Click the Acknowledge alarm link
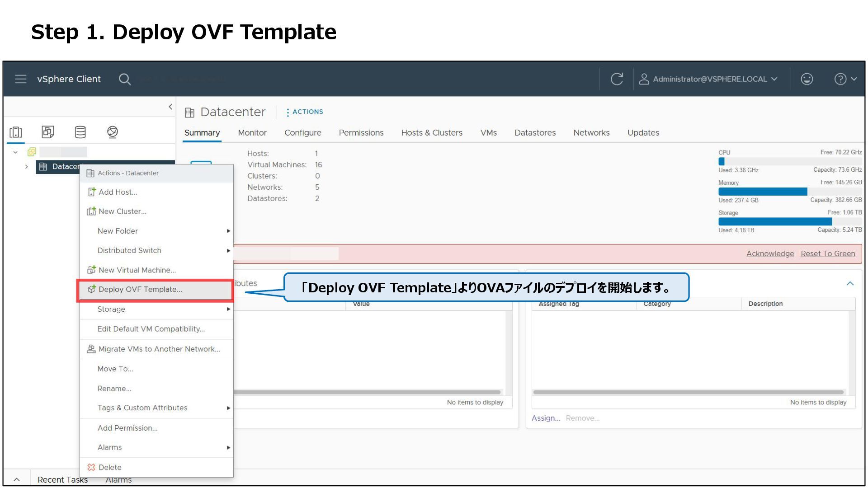868x488 pixels. pyautogui.click(x=769, y=254)
